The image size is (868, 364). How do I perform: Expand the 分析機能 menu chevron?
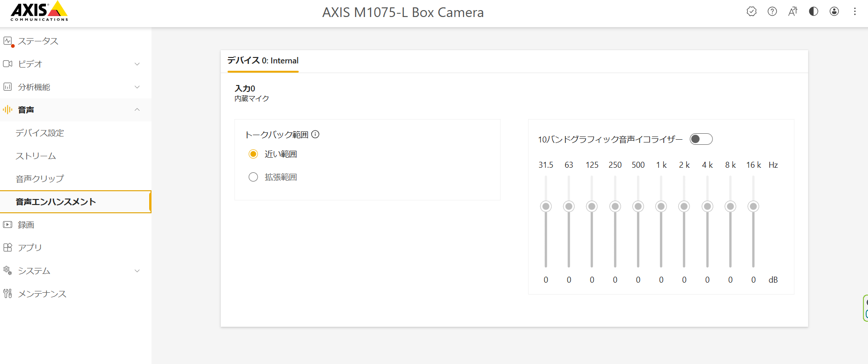pyautogui.click(x=137, y=87)
